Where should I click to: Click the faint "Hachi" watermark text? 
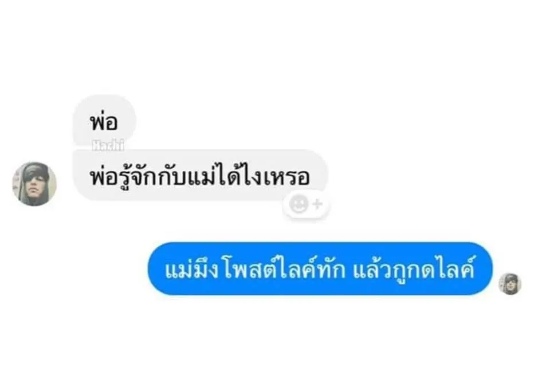pyautogui.click(x=108, y=145)
